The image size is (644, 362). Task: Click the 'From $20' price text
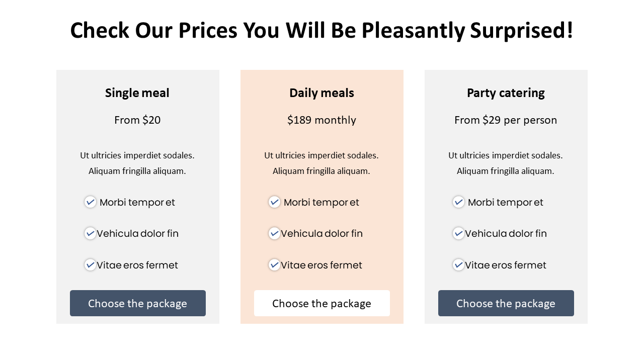(x=137, y=120)
